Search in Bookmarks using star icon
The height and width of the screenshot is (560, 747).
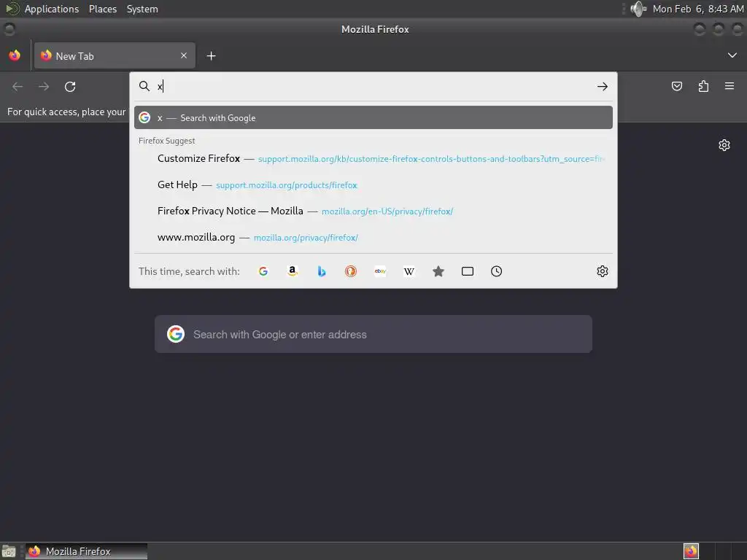pyautogui.click(x=438, y=271)
